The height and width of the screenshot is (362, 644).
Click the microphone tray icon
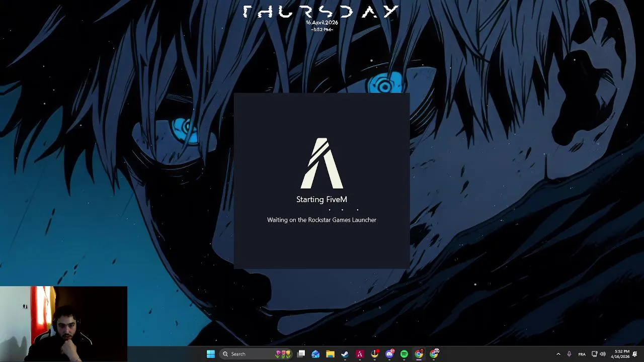pos(569,354)
